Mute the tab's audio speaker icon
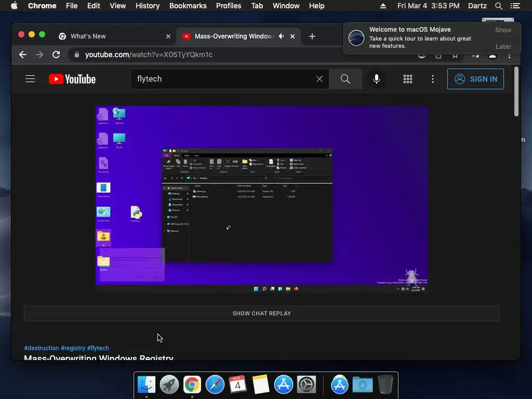Image resolution: width=532 pixels, height=399 pixels. (281, 36)
